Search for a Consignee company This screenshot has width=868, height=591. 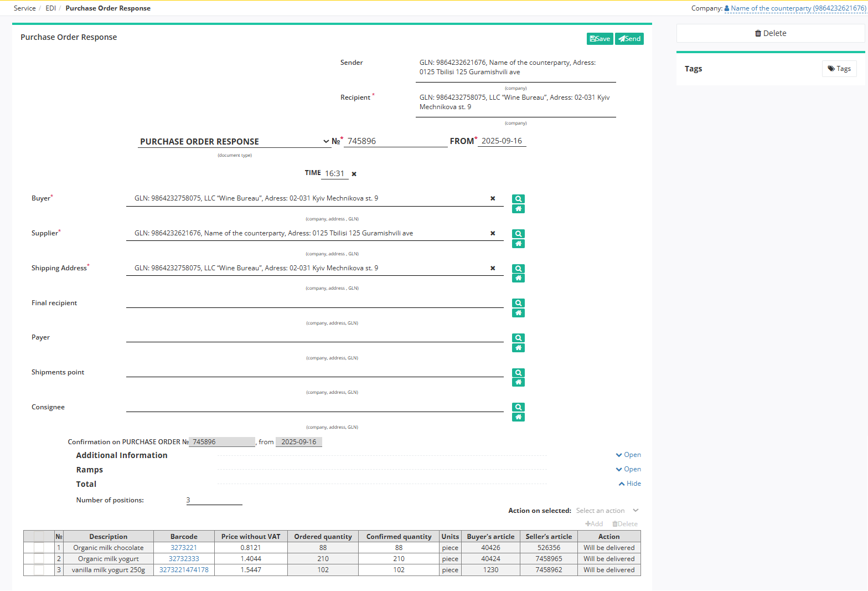coord(518,407)
